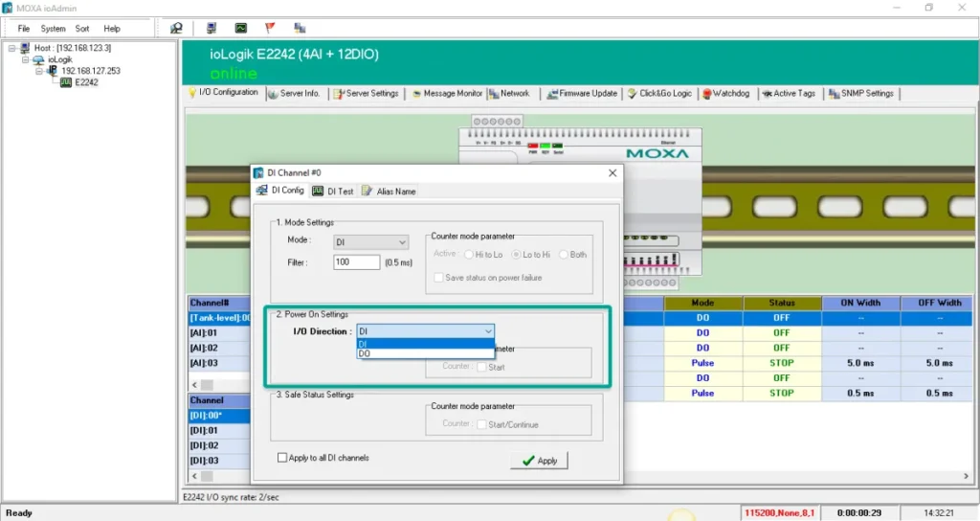Switch to I/O Configuration tab
Viewport: 980px width, 521px height.
click(223, 92)
